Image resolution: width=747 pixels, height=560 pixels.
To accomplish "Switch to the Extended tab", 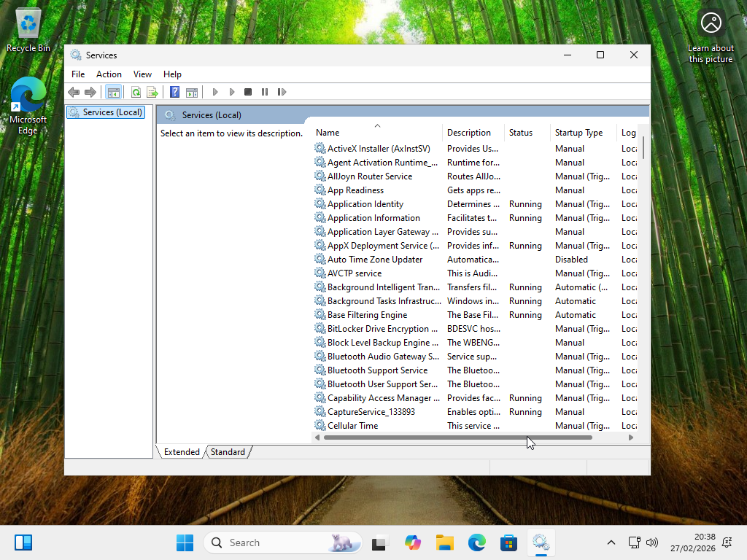I will point(182,452).
